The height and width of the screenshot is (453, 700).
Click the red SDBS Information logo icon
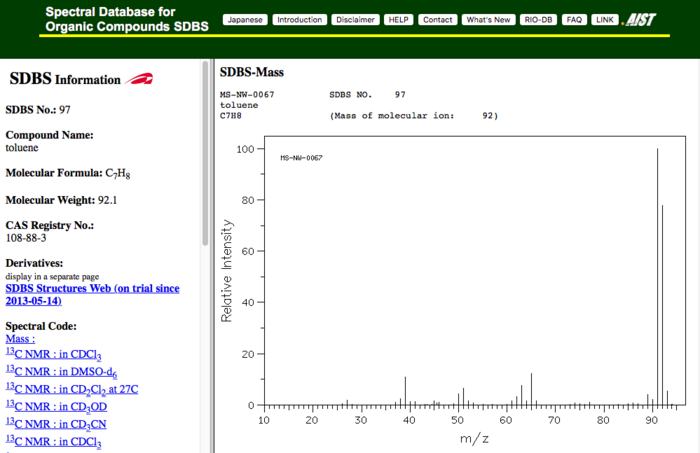click(140, 79)
